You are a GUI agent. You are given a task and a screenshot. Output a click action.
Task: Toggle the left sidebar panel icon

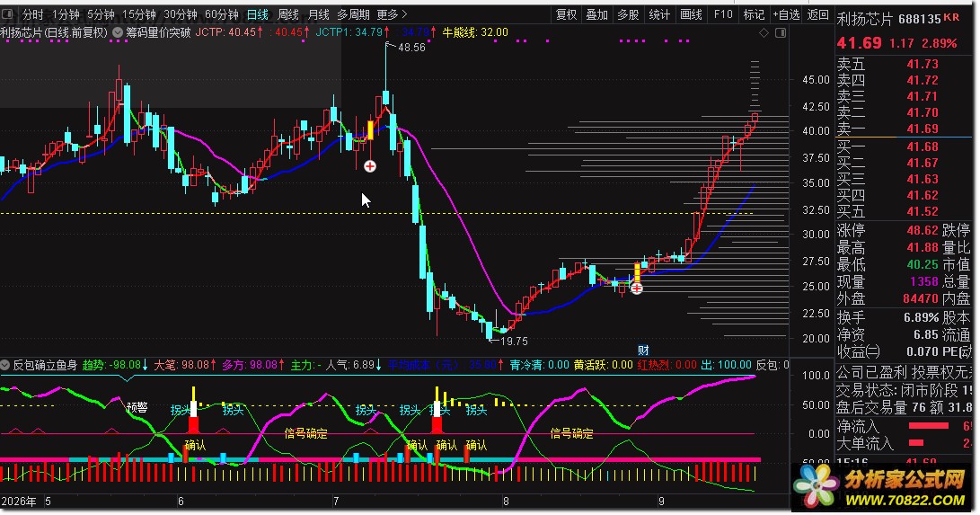7,13
